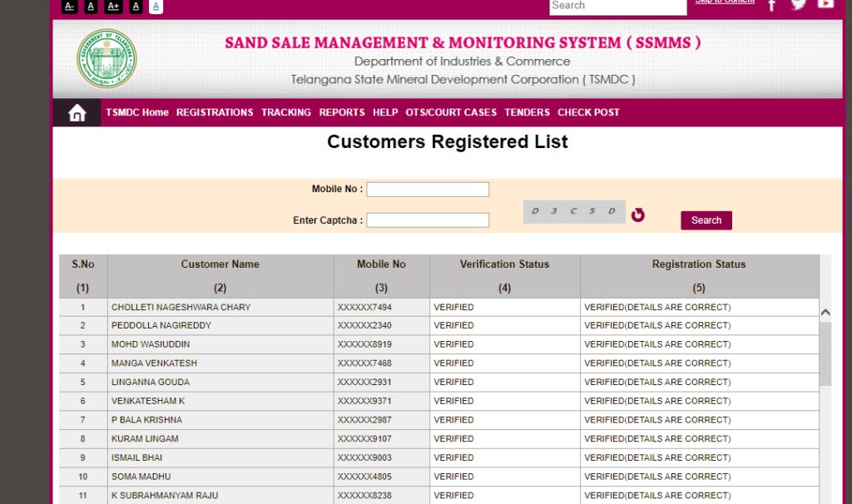
Task: Click registration status for ISMAIL BHAI row
Action: 657,457
